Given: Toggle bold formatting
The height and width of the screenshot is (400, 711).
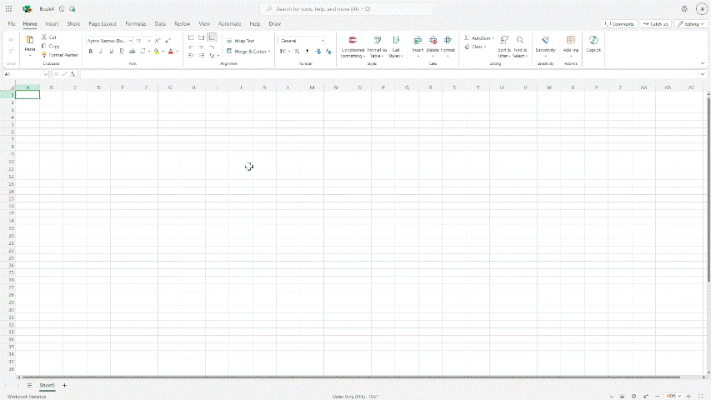Looking at the screenshot, I should click(91, 51).
